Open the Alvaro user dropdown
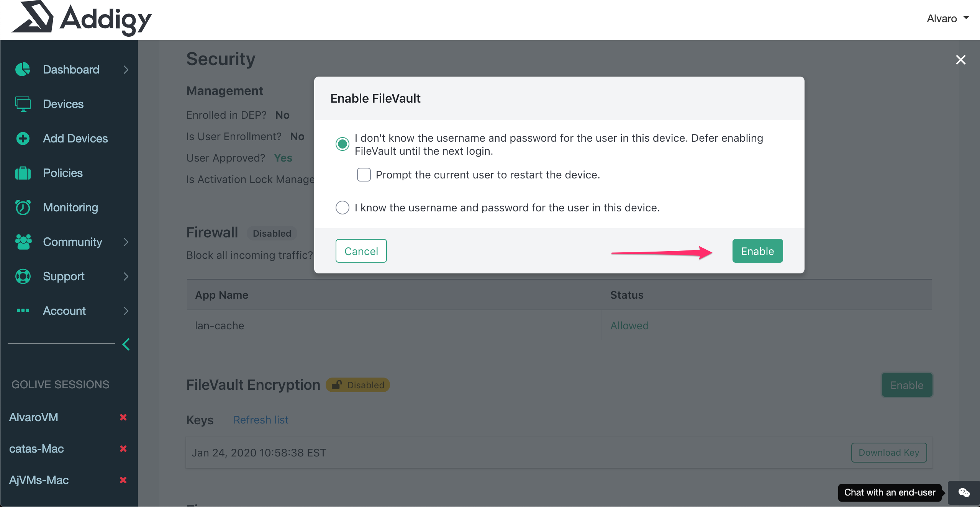 point(948,18)
